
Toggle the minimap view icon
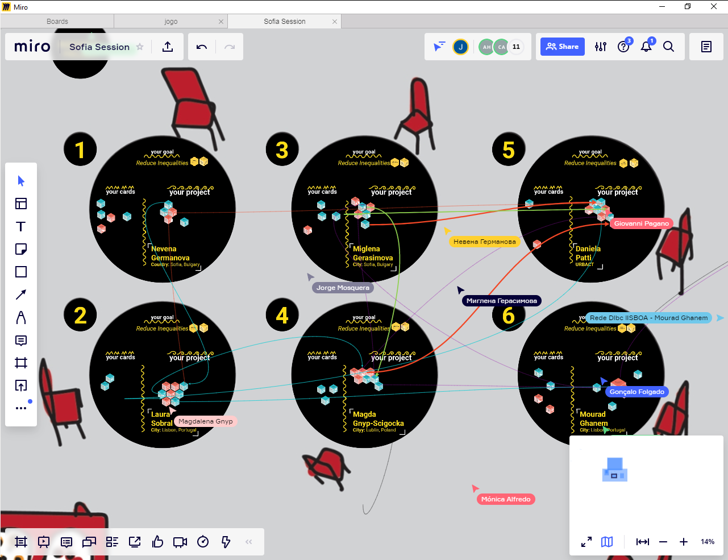click(607, 542)
